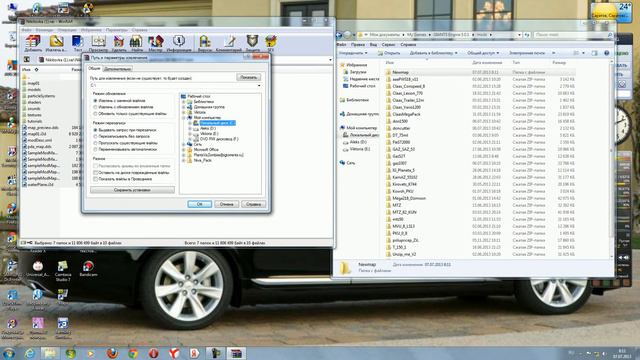Expand the Microsoft Office node in dialog tree

(183, 150)
